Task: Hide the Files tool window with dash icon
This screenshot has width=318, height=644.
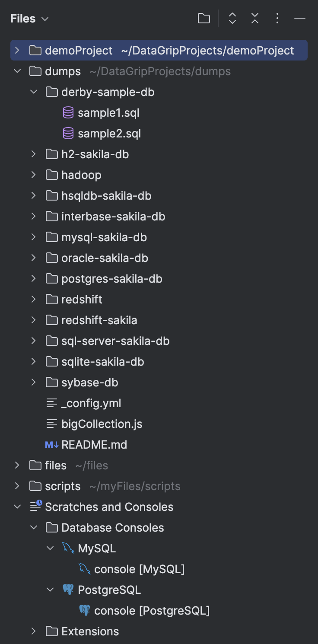Action: [300, 18]
